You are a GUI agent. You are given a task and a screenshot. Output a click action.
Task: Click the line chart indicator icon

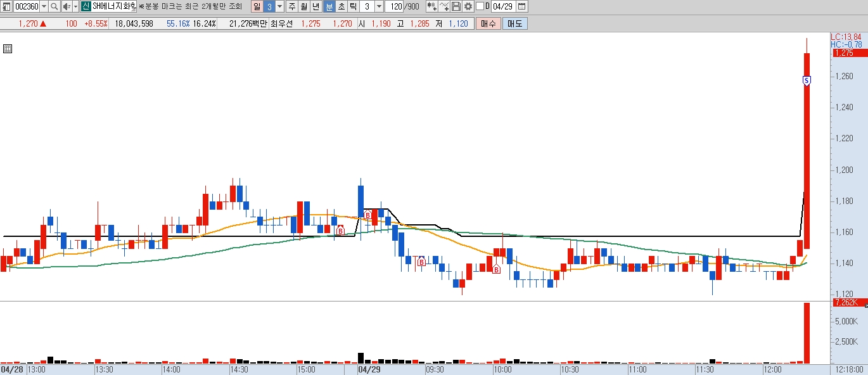444,6
